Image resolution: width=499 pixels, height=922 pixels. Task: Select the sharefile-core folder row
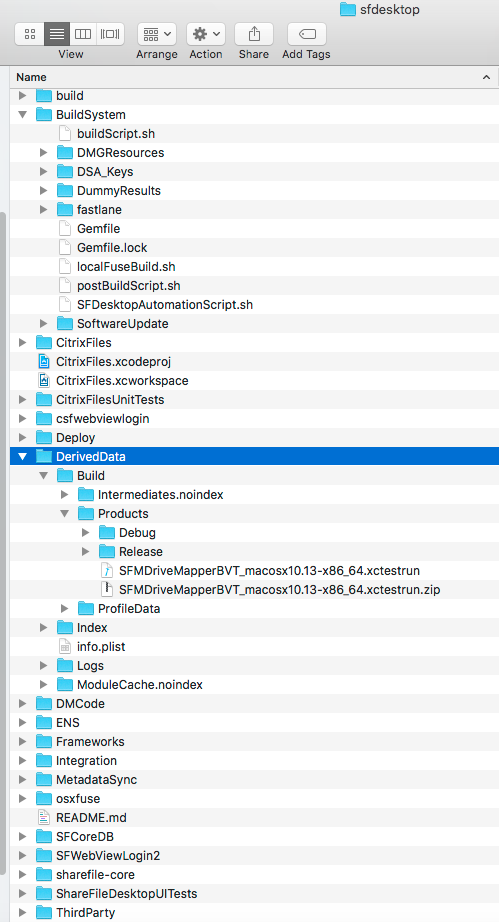point(254,874)
